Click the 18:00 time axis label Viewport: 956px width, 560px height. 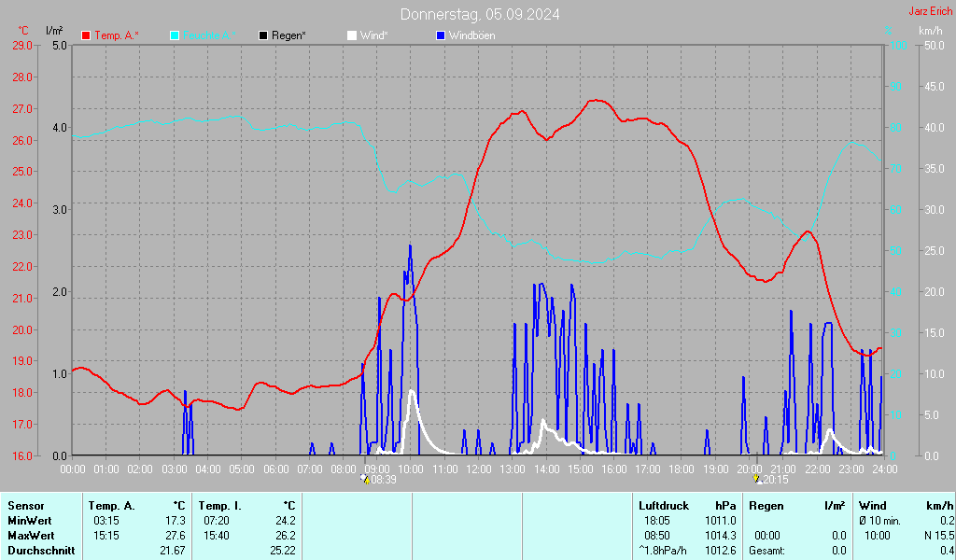coord(682,469)
